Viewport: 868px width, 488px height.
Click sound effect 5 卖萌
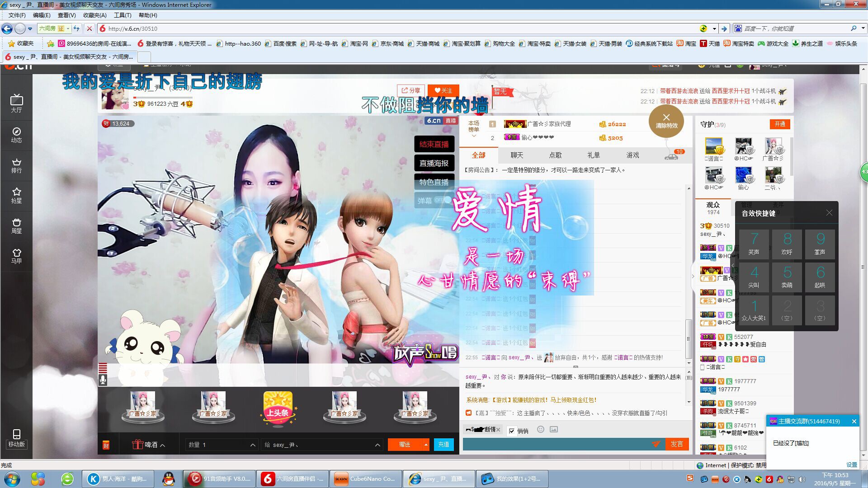pos(787,277)
